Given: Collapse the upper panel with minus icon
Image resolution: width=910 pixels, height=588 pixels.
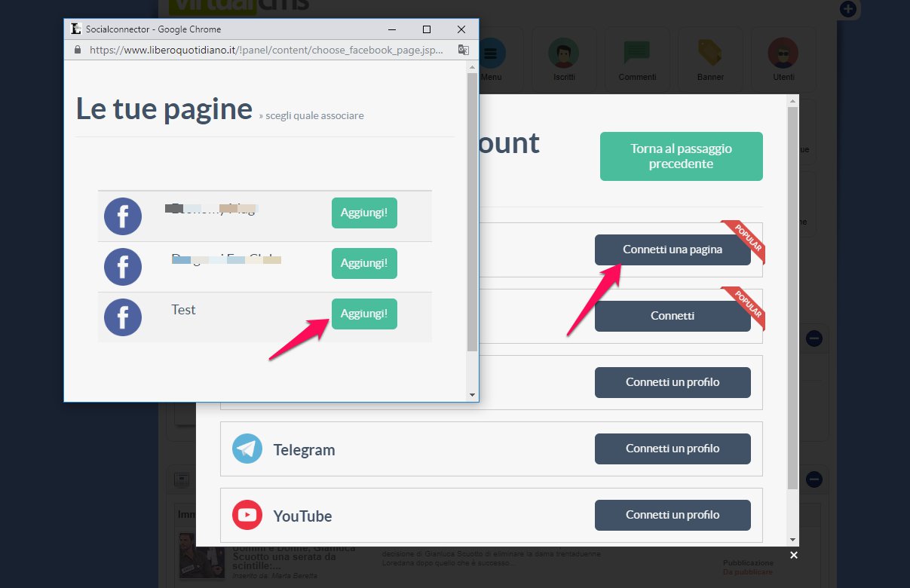Looking at the screenshot, I should [814, 338].
